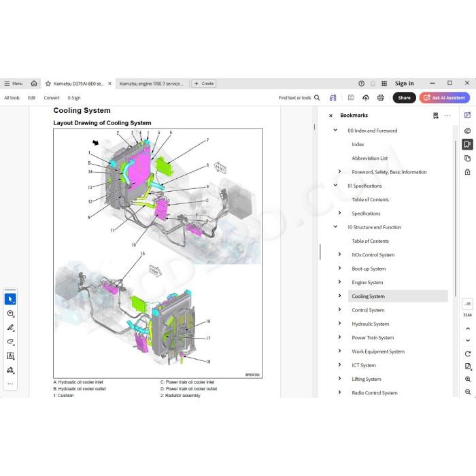The width and height of the screenshot is (476, 476).
Task: Star the Komatsu D375Ai-8E0 document tab
Action: 48,84
